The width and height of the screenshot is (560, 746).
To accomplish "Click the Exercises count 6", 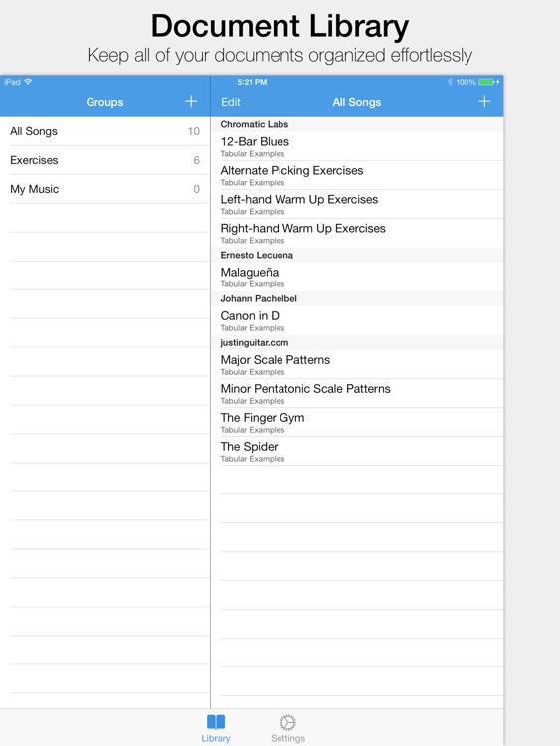I will point(197,160).
